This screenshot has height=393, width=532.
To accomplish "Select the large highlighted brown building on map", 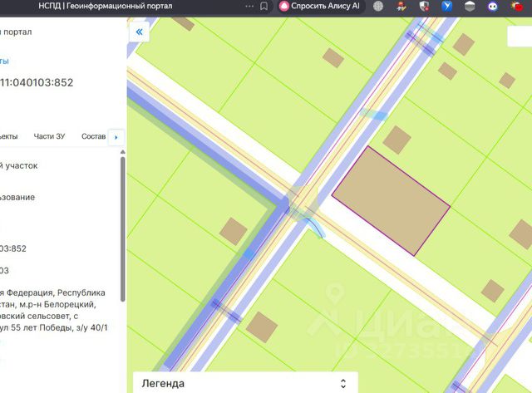I will pyautogui.click(x=391, y=201).
